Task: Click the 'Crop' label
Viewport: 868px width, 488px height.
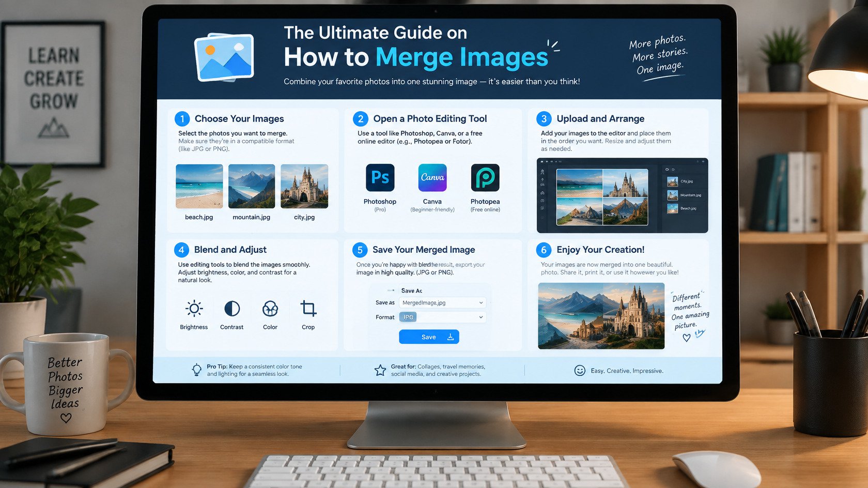Action: pos(308,327)
